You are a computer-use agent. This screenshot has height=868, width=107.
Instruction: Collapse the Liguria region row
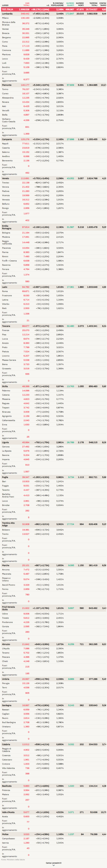click(54, 442)
